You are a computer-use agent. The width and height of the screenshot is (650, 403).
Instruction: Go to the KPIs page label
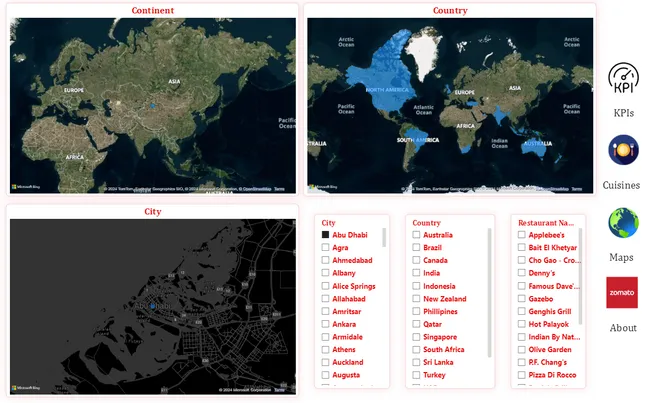click(x=623, y=113)
